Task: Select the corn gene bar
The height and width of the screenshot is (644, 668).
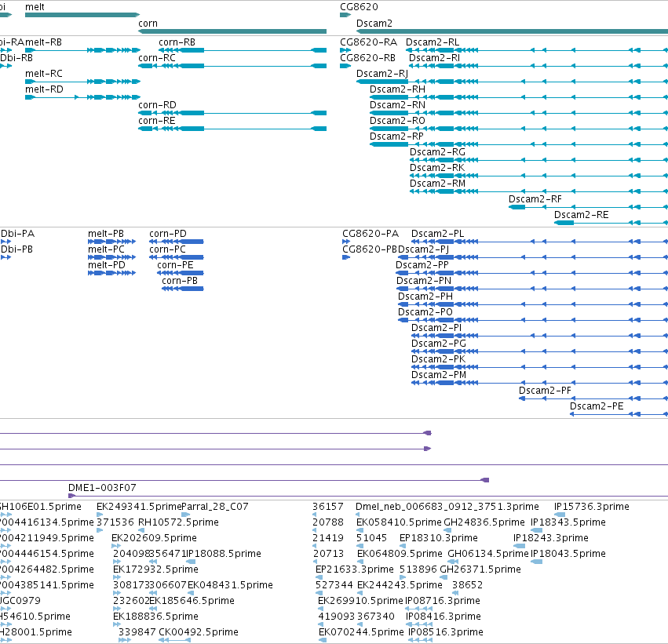Action: click(232, 31)
